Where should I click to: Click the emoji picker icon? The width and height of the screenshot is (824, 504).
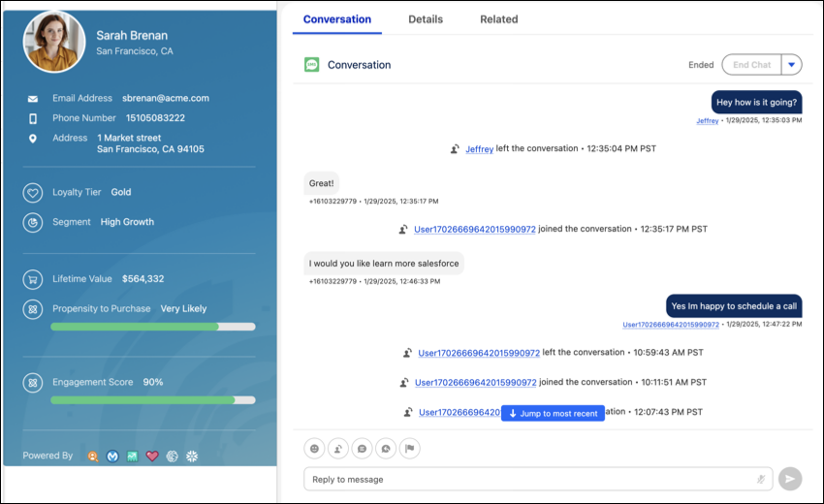[x=314, y=449]
